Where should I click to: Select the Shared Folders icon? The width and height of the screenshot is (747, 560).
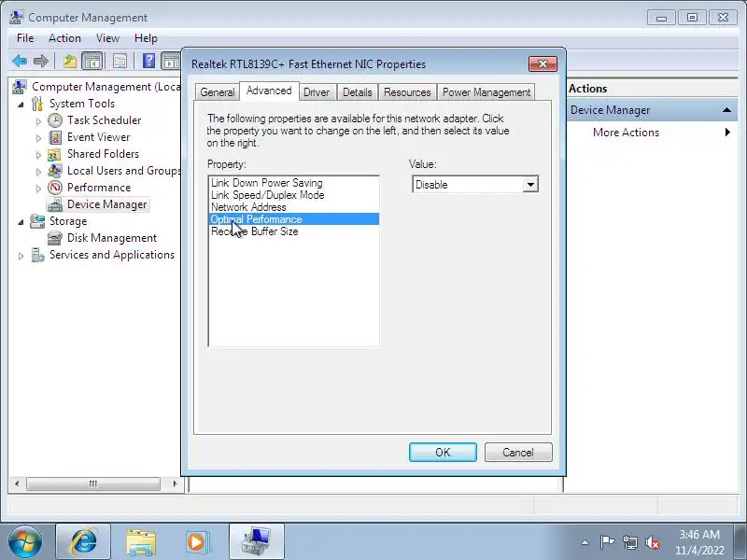[54, 154]
